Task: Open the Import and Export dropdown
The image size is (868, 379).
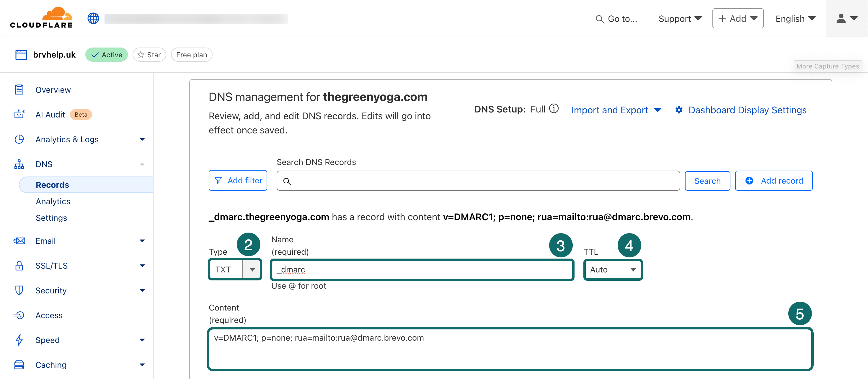Action: coord(616,110)
